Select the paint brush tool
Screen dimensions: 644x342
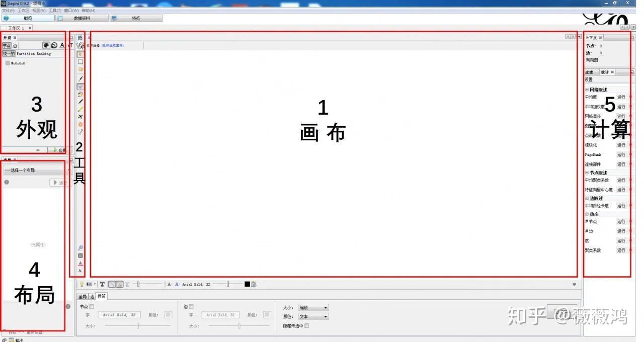coord(80,78)
